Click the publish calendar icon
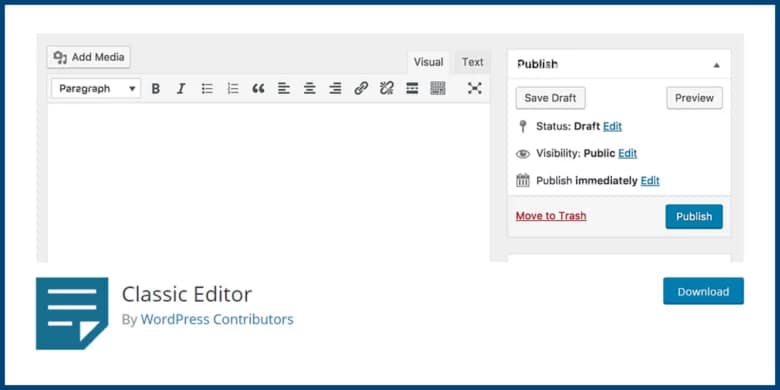Viewport: 780px width, 390px height. [523, 180]
